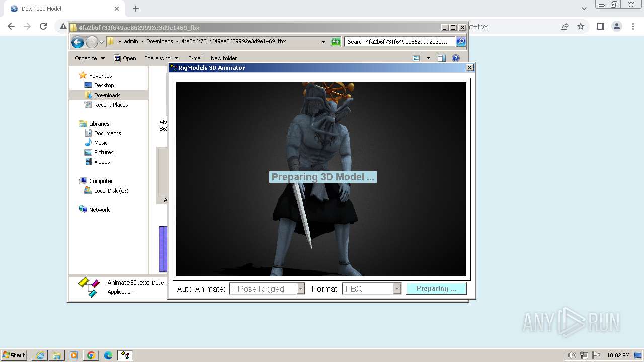The width and height of the screenshot is (644, 362).
Task: Click Downloads segment in address breadcrumb
Action: click(x=159, y=42)
